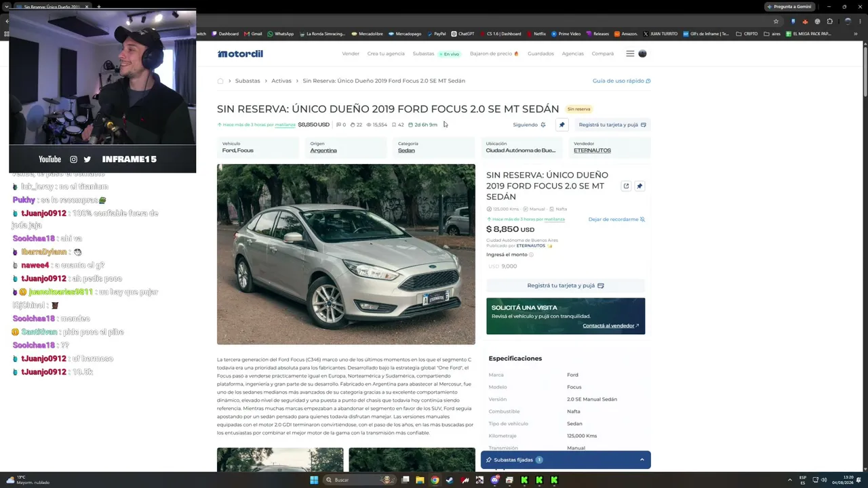The height and width of the screenshot is (488, 868).
Task: Open the Twitter icon on stream overlay
Action: click(87, 159)
